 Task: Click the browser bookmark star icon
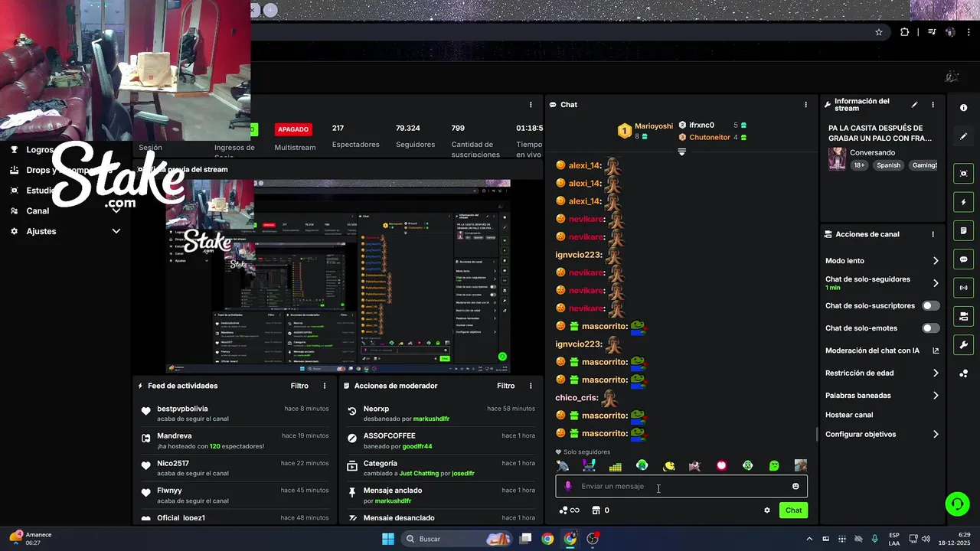879,32
